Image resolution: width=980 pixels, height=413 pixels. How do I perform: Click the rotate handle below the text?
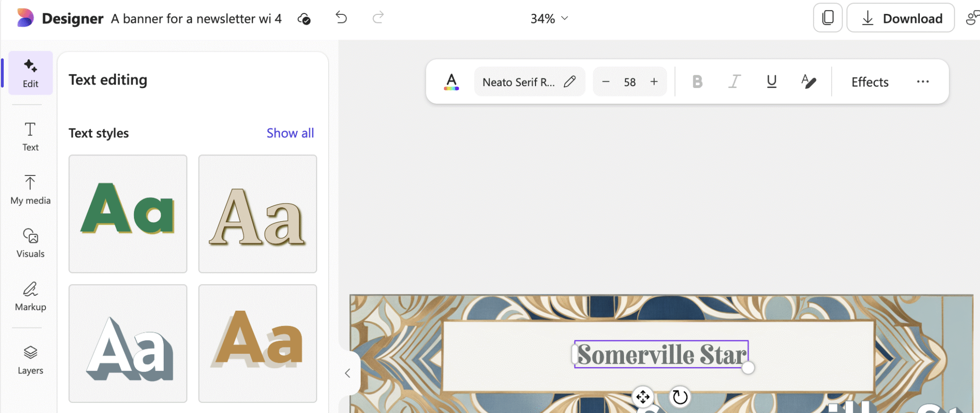[x=679, y=397]
